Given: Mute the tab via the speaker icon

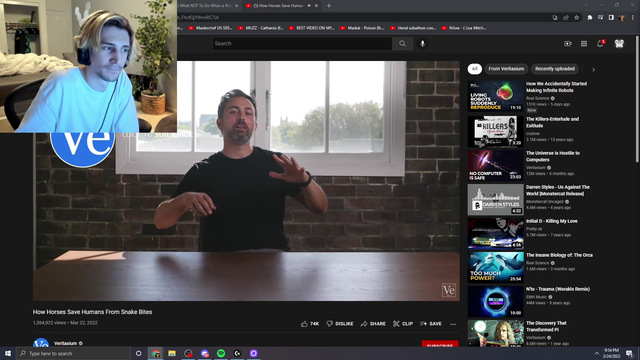Looking at the screenshot, I should click(309, 6).
